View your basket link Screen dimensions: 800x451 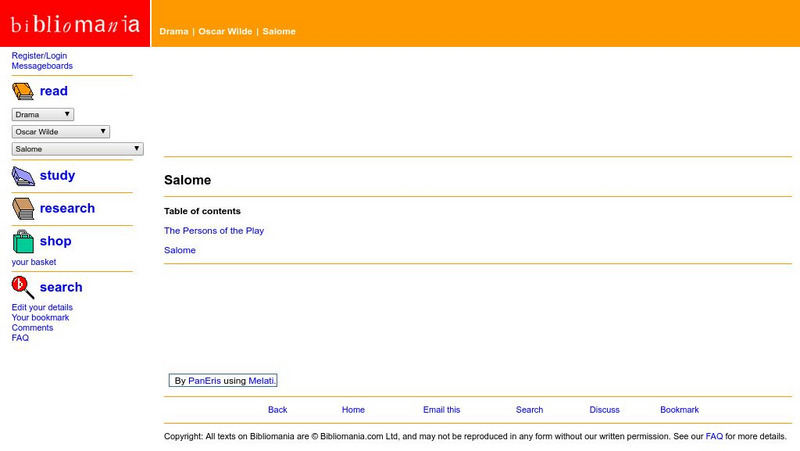pos(34,262)
